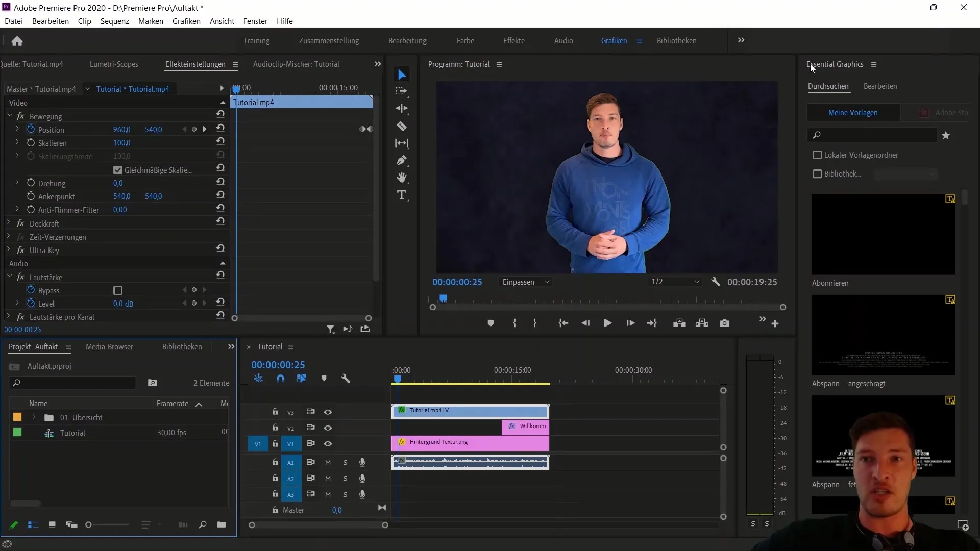Go to Out point in Program monitor
This screenshot has width=980, height=551.
[652, 323]
